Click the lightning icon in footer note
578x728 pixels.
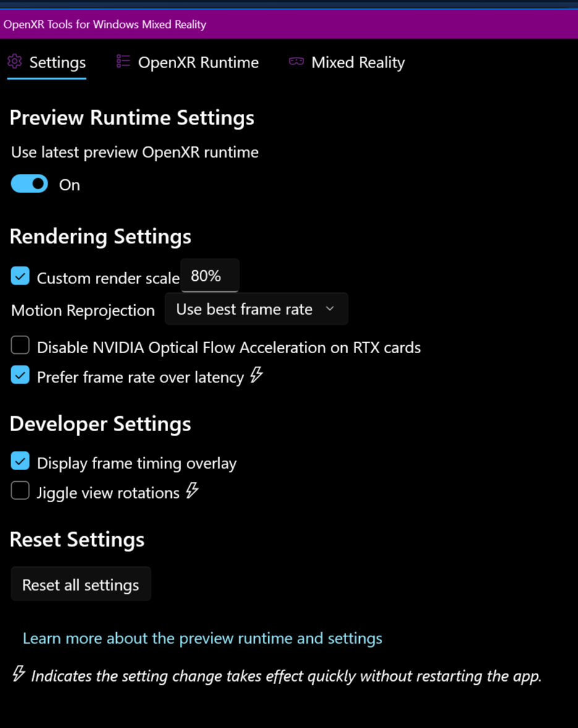19,674
